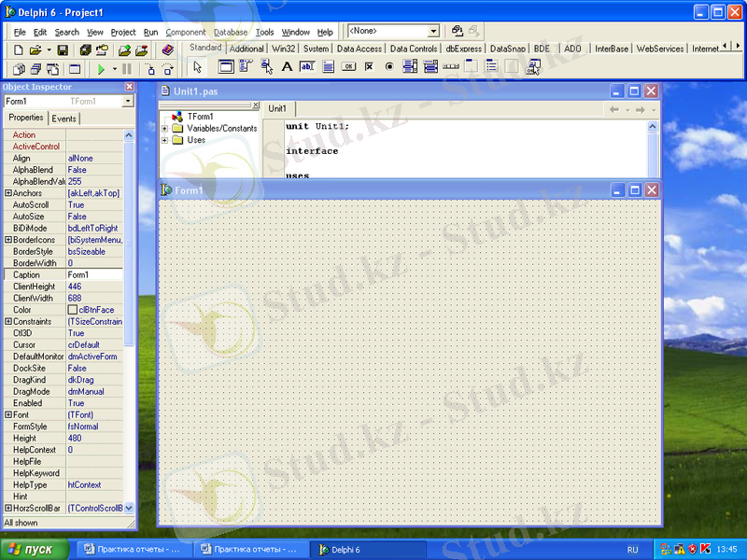This screenshot has width=747, height=560.
Task: Click the Delphi 6 taskbar button
Action: coord(367,550)
